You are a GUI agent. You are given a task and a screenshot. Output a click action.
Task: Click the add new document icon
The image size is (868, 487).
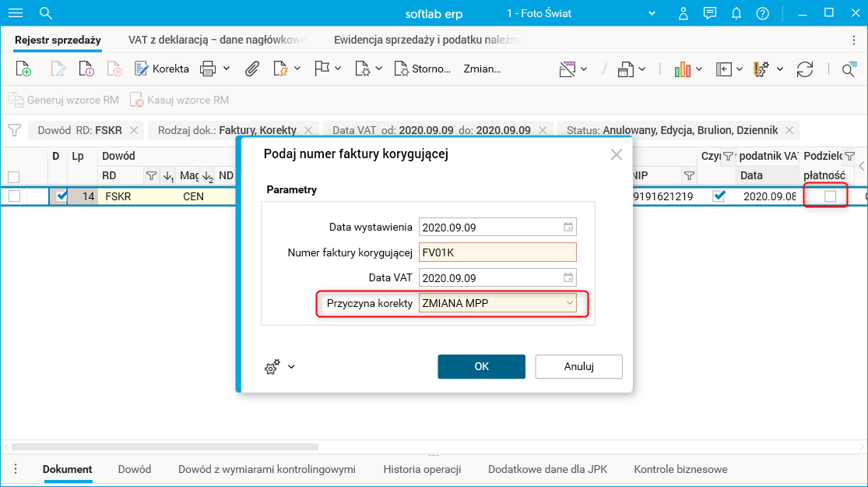coord(23,69)
